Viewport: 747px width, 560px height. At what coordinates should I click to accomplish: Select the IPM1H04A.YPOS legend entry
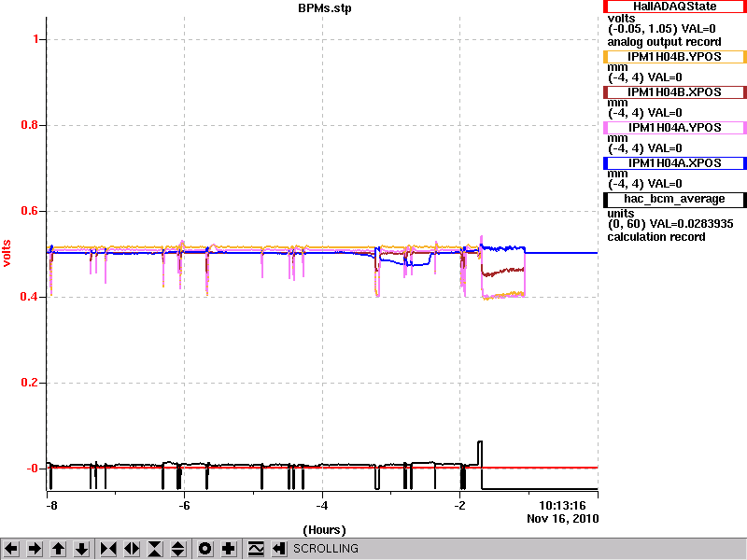[674, 128]
